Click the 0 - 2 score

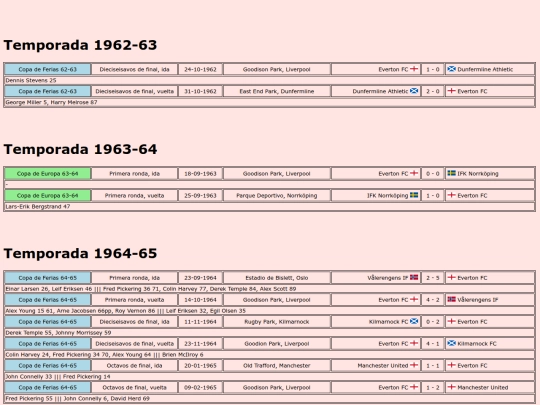tap(433, 322)
